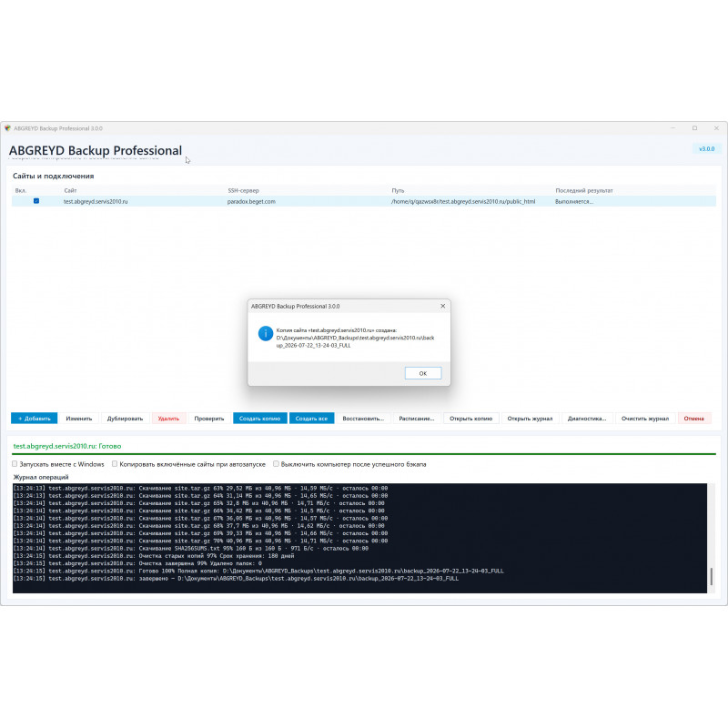728x728 pixels.
Task: Click the status 'test.abgreyd.servis2010.ru: Готово'
Action: [67, 446]
